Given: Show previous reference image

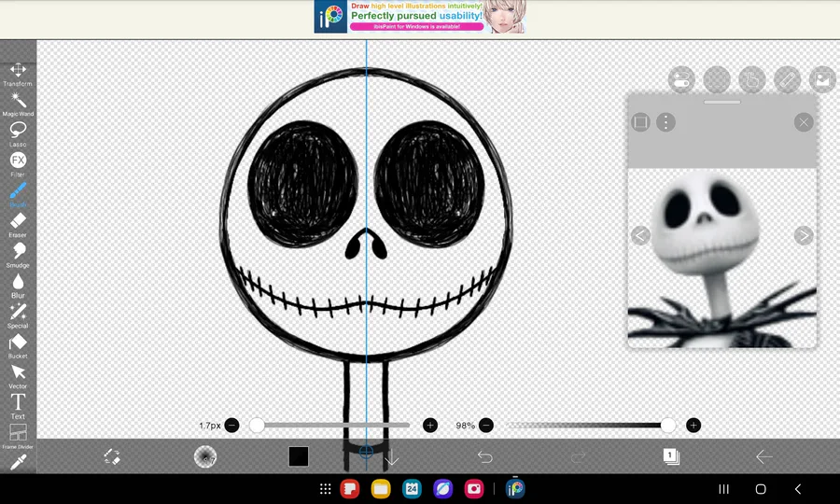Looking at the screenshot, I should coord(640,235).
